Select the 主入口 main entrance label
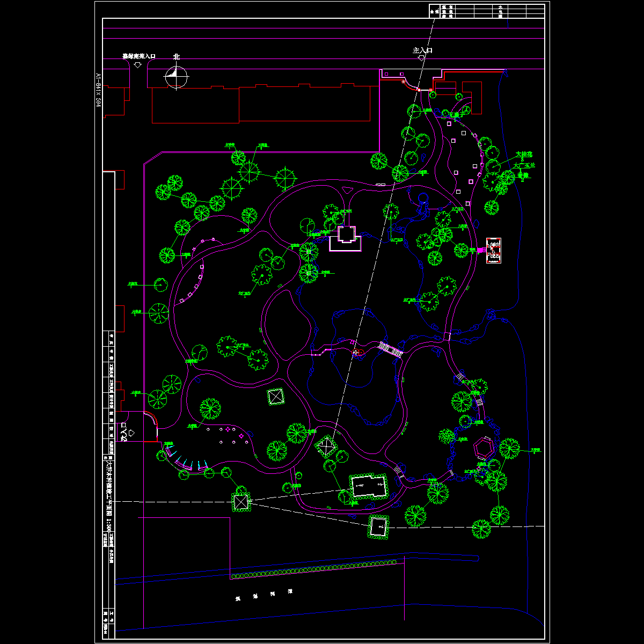644x644 pixels. click(x=422, y=50)
